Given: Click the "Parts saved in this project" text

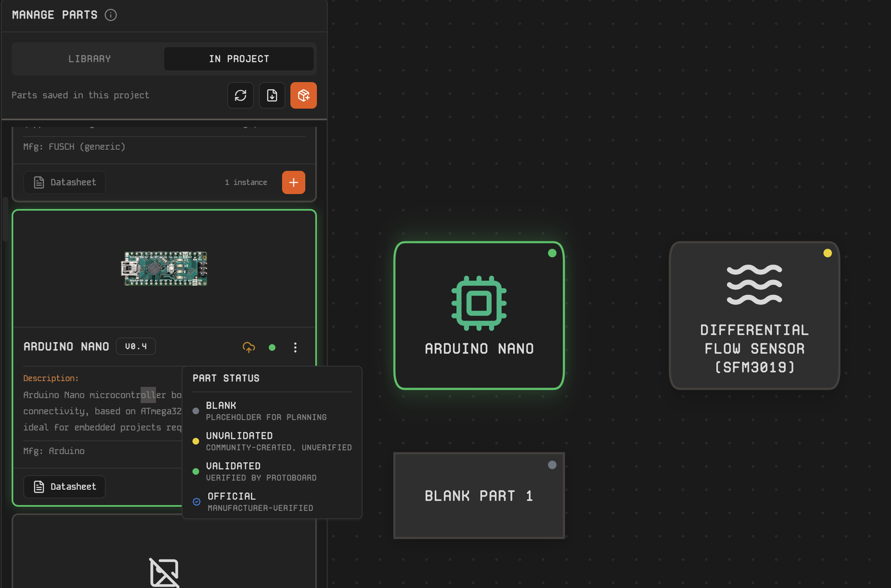Looking at the screenshot, I should [80, 95].
